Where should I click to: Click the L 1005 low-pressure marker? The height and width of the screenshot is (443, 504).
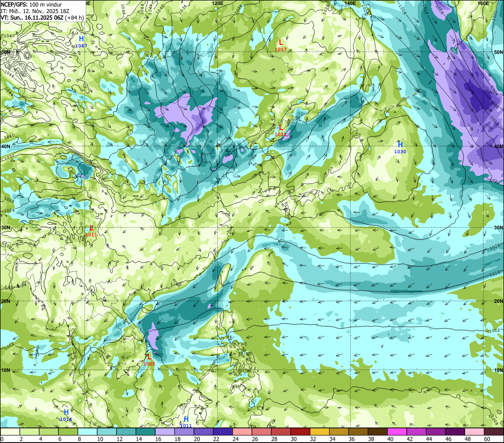(x=149, y=360)
